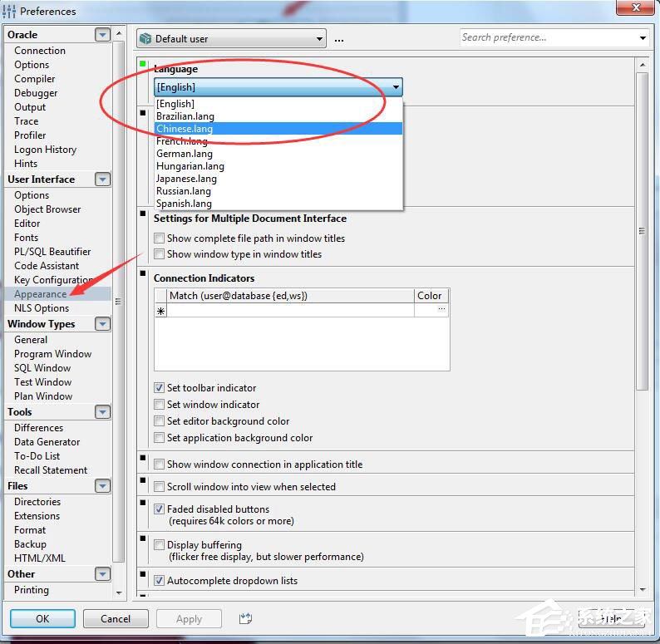Collapse the Tools section
Screen dimensions: 660x644
(x=102, y=411)
